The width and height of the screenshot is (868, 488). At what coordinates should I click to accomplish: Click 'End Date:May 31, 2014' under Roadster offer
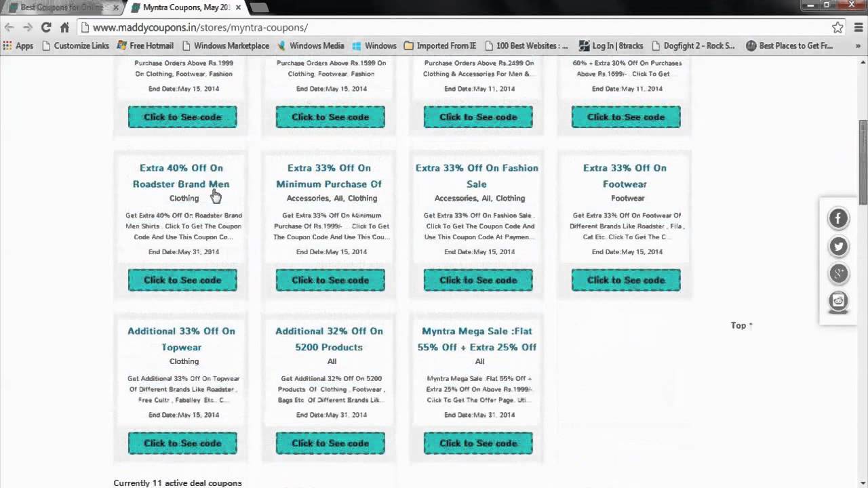184,251
